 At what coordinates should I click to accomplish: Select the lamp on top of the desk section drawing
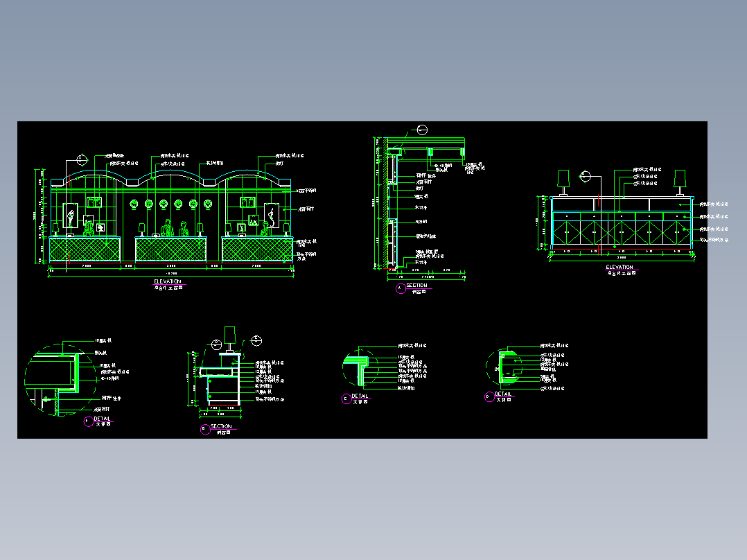point(229,340)
